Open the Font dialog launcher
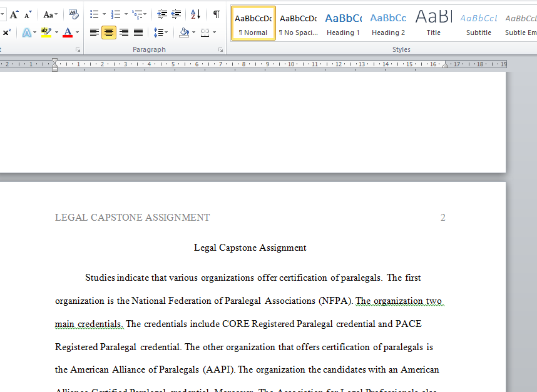This screenshot has height=392, width=537. pyautogui.click(x=78, y=50)
